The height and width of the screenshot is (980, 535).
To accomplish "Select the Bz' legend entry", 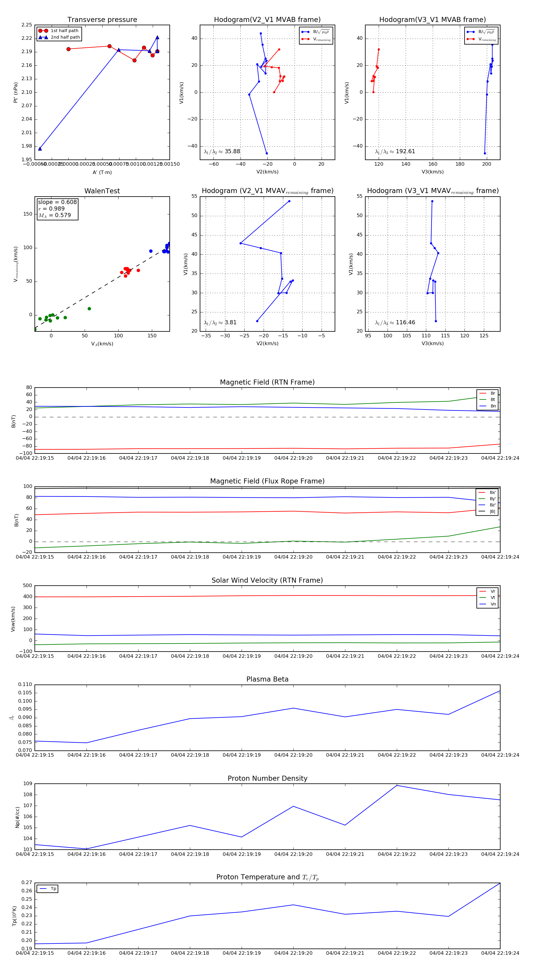I will pyautogui.click(x=487, y=505).
